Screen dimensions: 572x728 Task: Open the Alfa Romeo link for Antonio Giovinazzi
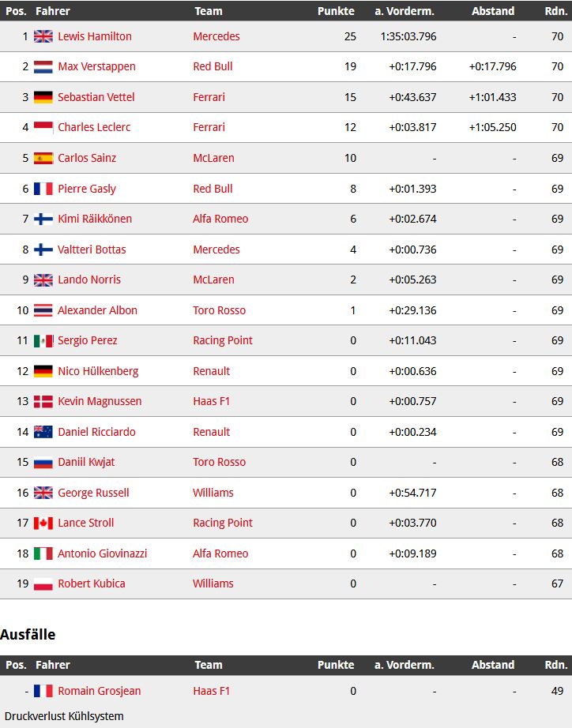point(220,554)
